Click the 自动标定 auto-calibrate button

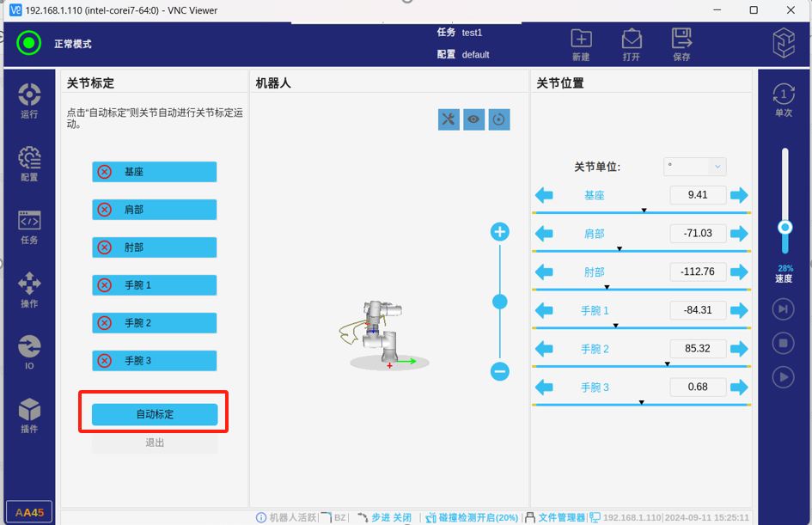click(x=155, y=414)
